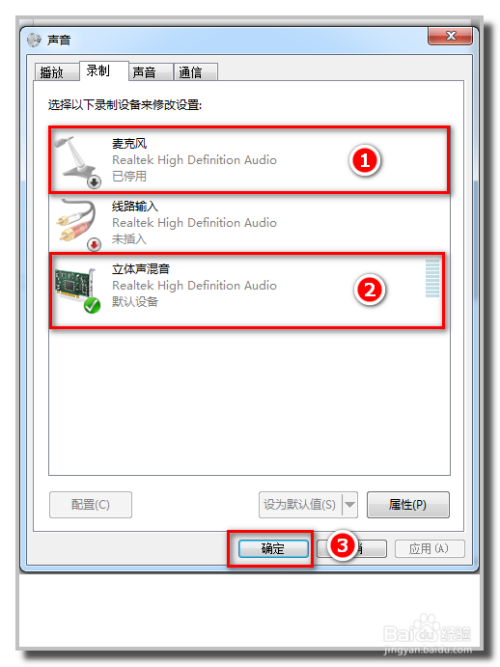The width and height of the screenshot is (500, 667).
Task: Open 属性(P) for selected device
Action: coord(408,505)
